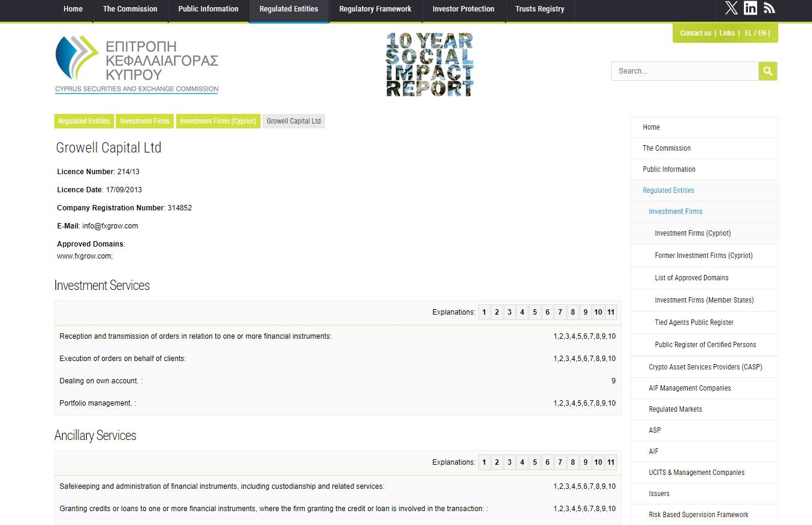Open the 10 Year Social Impact Report banner
Screen dimensions: 812x525
click(430, 64)
